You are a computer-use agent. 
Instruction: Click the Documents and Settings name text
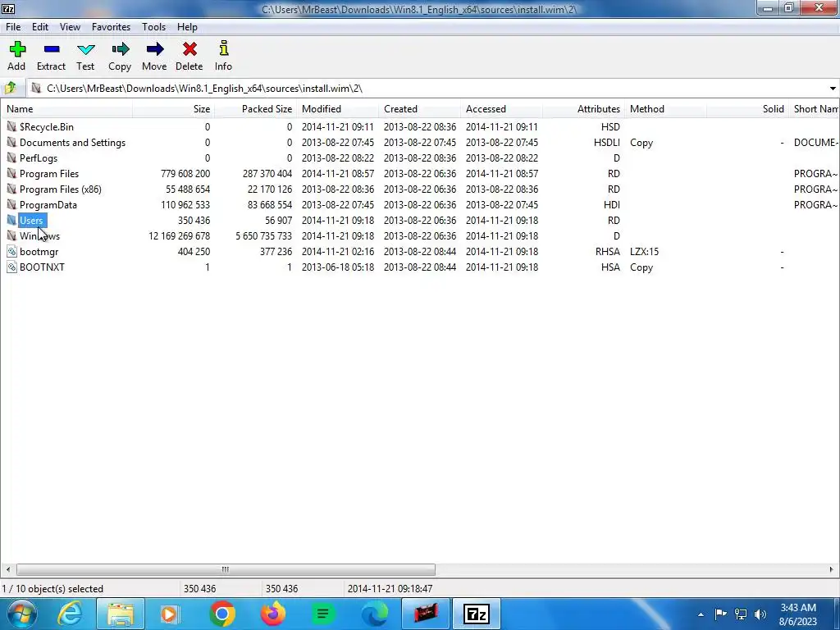coord(72,143)
